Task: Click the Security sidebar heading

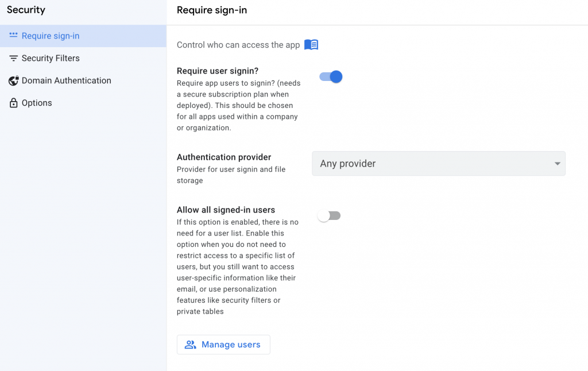Action: pyautogui.click(x=26, y=10)
